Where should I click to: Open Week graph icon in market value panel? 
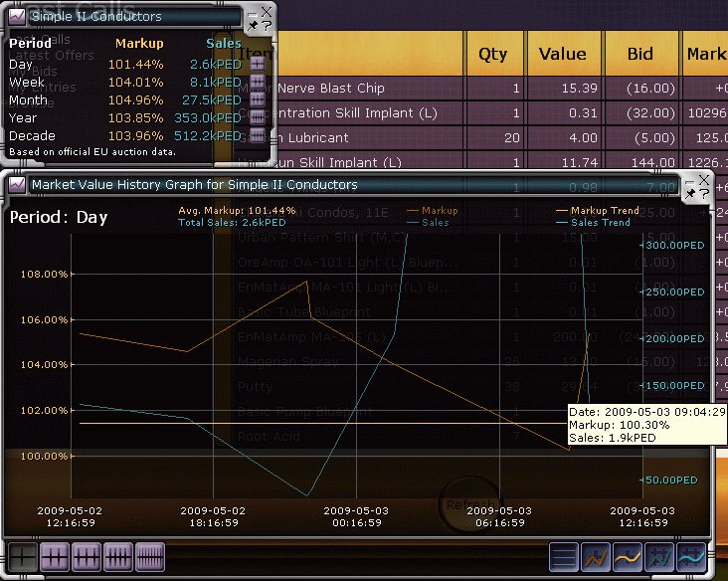click(258, 82)
